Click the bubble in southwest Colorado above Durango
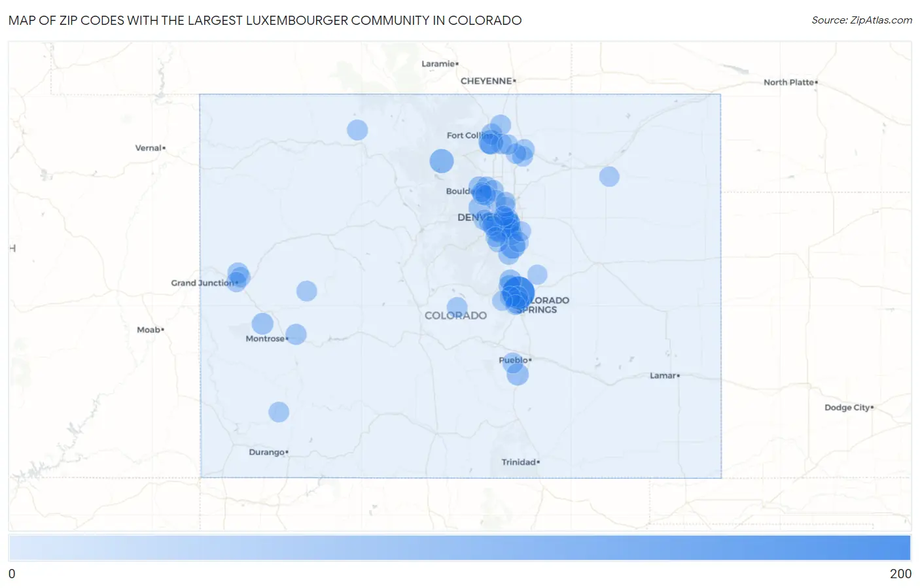The width and height of the screenshot is (920, 588). (279, 412)
